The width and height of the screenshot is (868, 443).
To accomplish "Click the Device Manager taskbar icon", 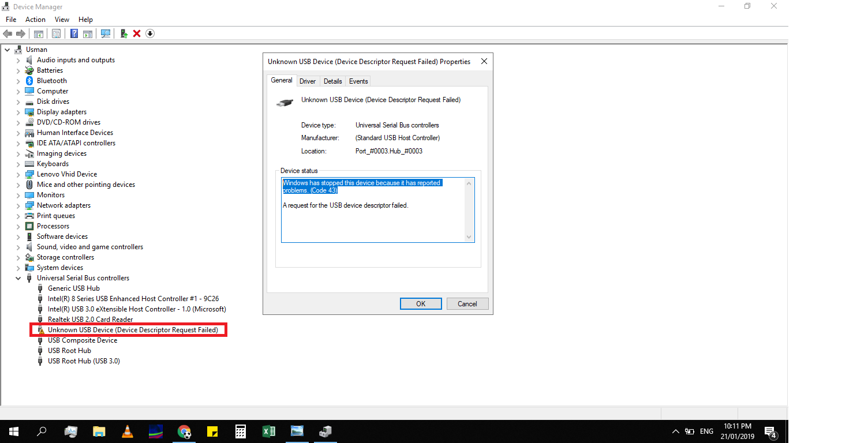I will coord(325,431).
